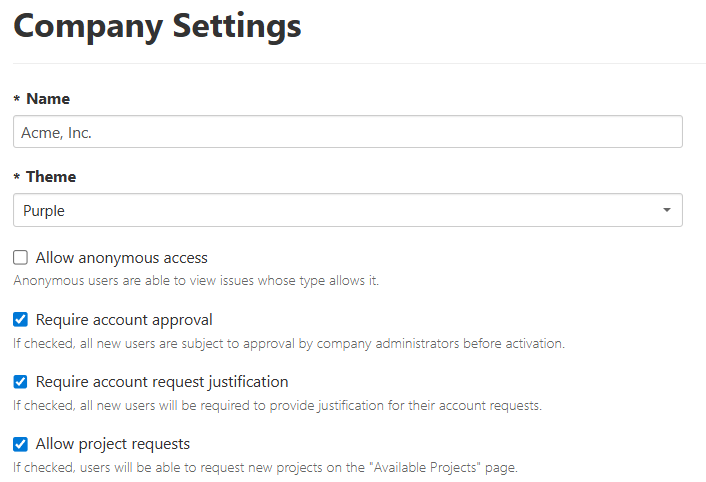
Task: Click the "Available Projects" help text
Action: coord(265,467)
